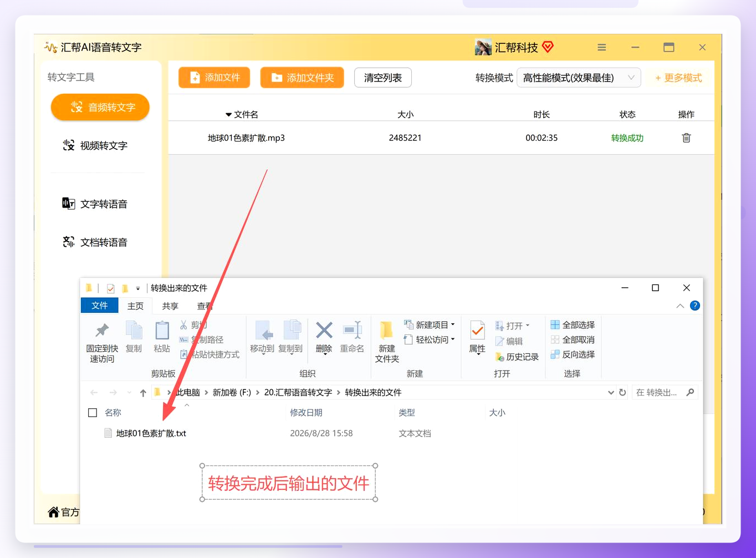Collapse the ribbon with the chevron
The height and width of the screenshot is (558, 756).
680,306
